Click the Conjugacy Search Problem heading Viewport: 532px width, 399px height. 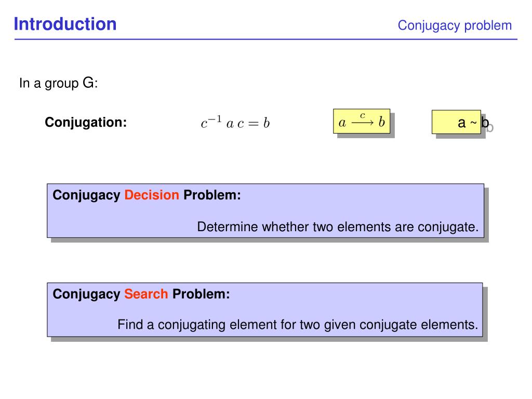tap(141, 294)
